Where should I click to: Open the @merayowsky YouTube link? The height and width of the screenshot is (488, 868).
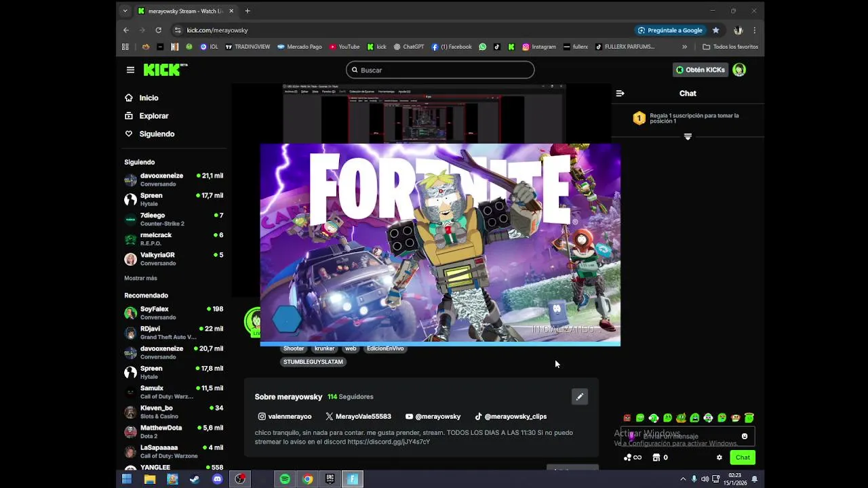coord(433,417)
